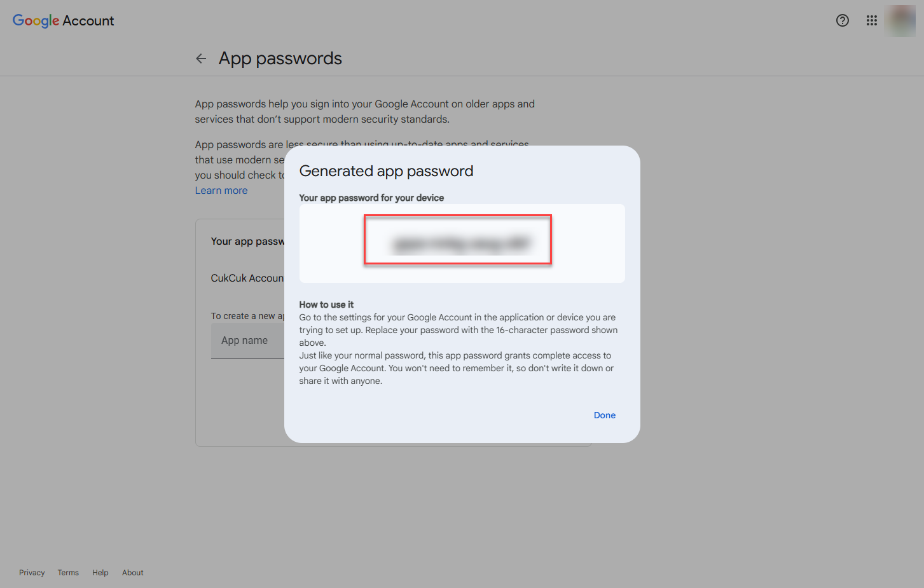The width and height of the screenshot is (924, 588).
Task: Open the help question mark icon
Action: pyautogui.click(x=843, y=20)
